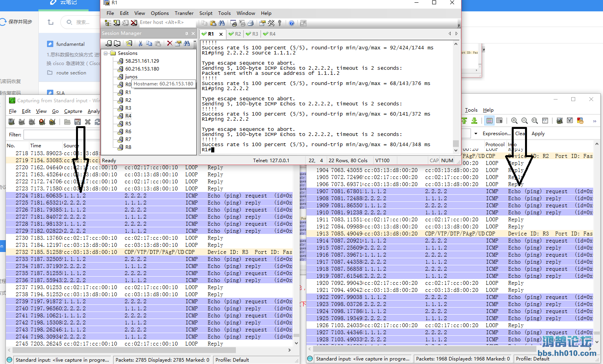
Task: Click the SecureCRT Connect icon in toolbar
Action: point(108,23)
